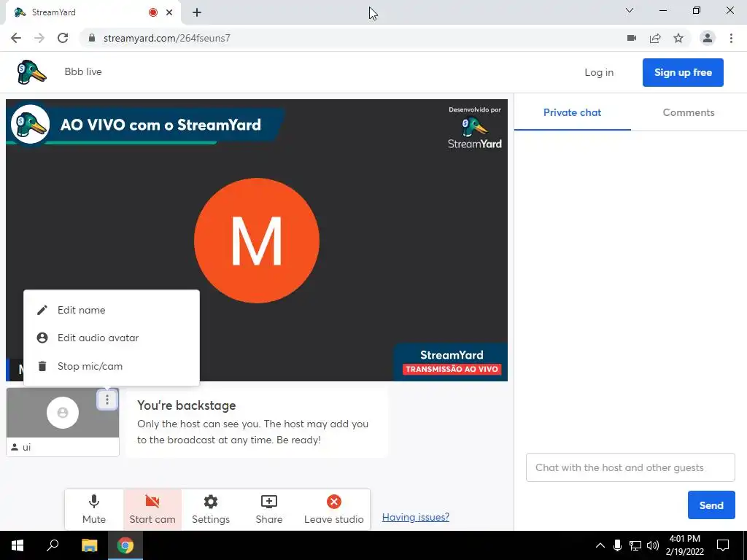Viewport: 747px width, 560px height.
Task: Click the URL streamyard.com/264fseuns7
Action: click(167, 38)
